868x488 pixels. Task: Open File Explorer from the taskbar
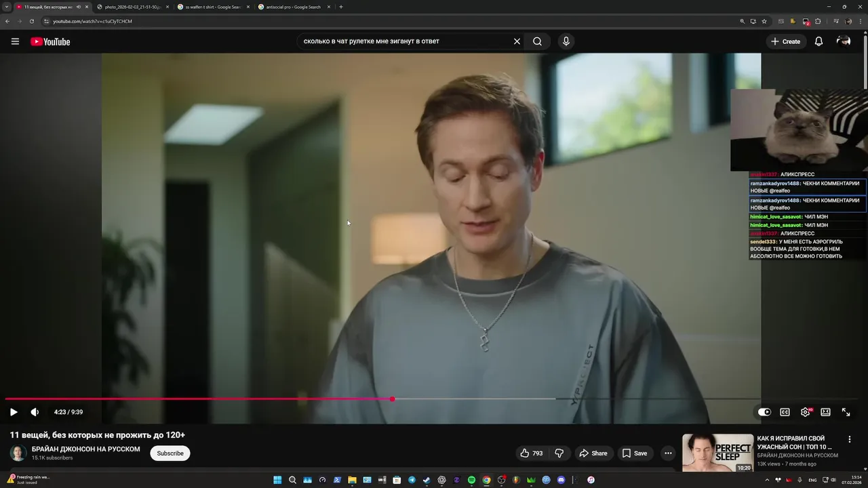point(352,480)
